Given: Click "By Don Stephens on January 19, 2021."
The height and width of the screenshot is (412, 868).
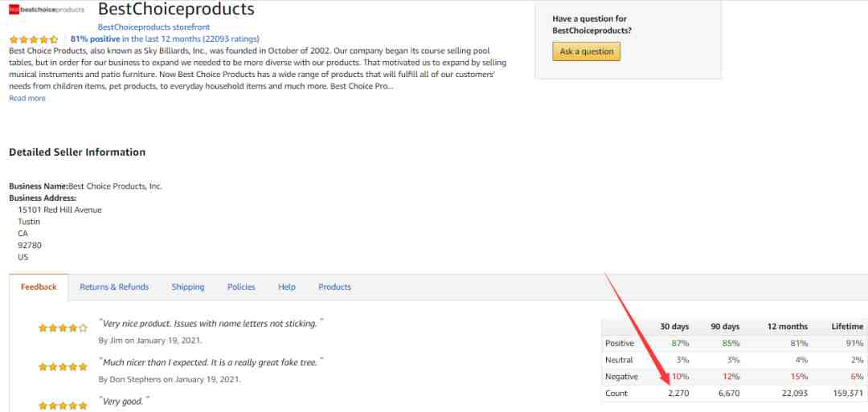Looking at the screenshot, I should (170, 380).
